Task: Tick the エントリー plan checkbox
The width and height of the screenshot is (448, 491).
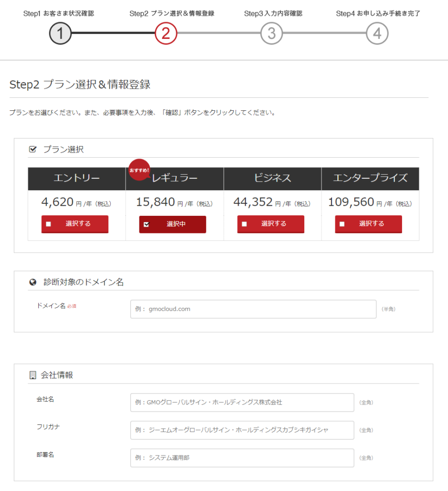Action: [48, 224]
